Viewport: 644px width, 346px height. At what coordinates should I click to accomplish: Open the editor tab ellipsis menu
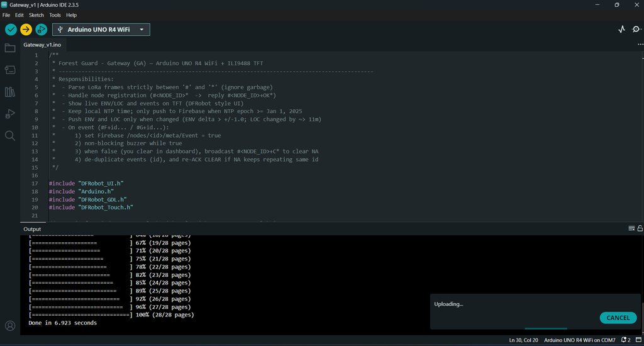coord(640,45)
